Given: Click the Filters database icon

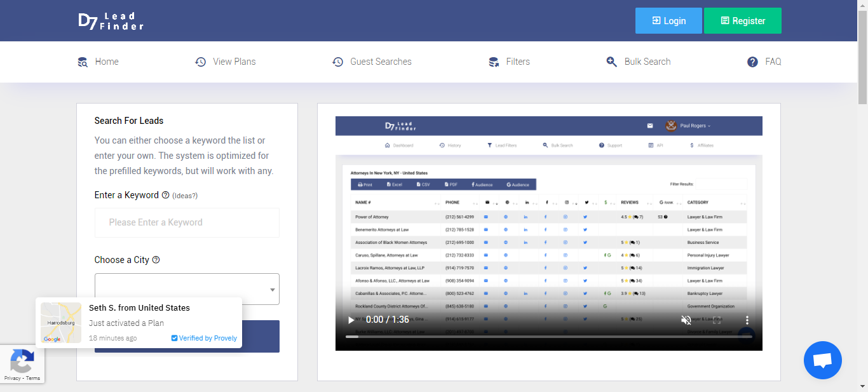Looking at the screenshot, I should (493, 62).
